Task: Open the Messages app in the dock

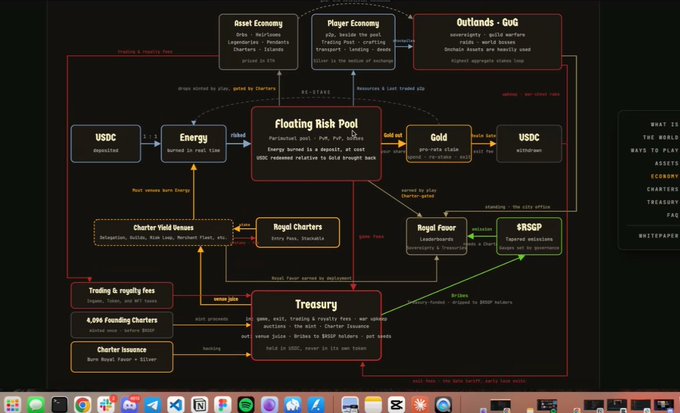Action: click(x=36, y=405)
